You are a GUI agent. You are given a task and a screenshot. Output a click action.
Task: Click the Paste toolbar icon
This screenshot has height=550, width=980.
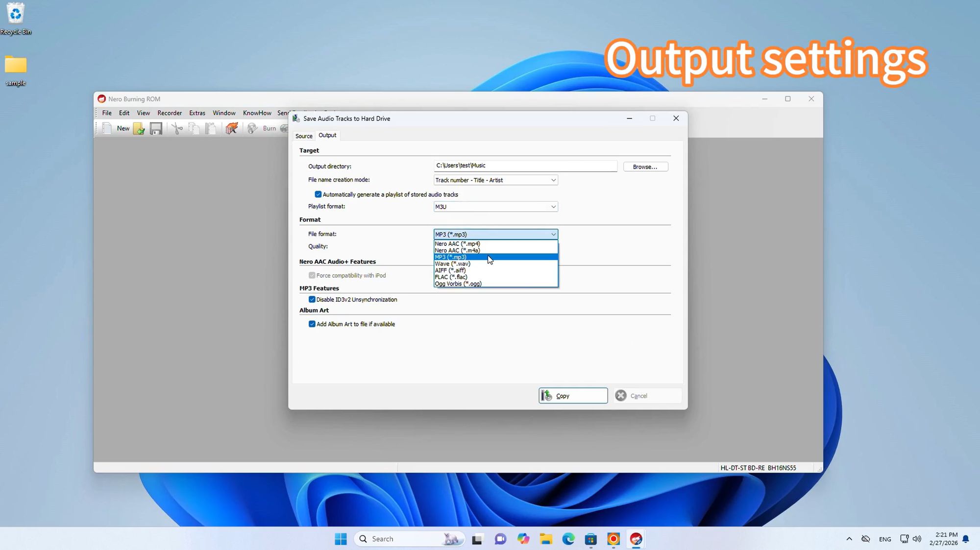211,128
